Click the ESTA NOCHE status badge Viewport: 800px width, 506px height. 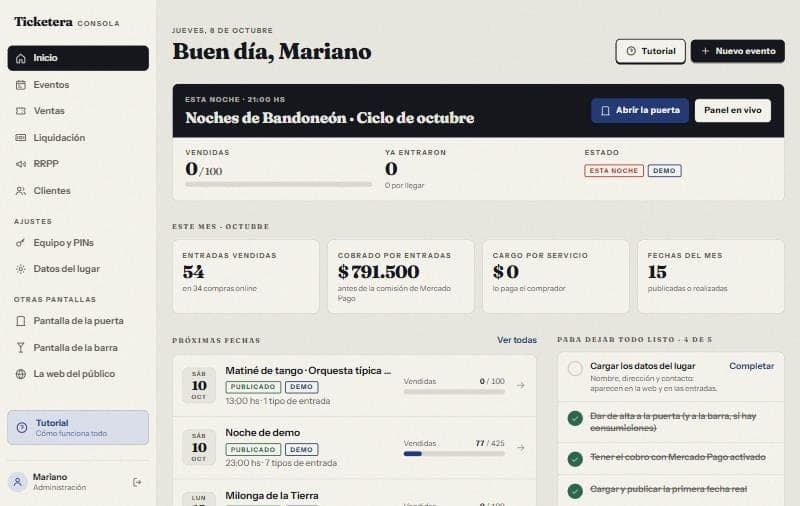pyautogui.click(x=614, y=171)
